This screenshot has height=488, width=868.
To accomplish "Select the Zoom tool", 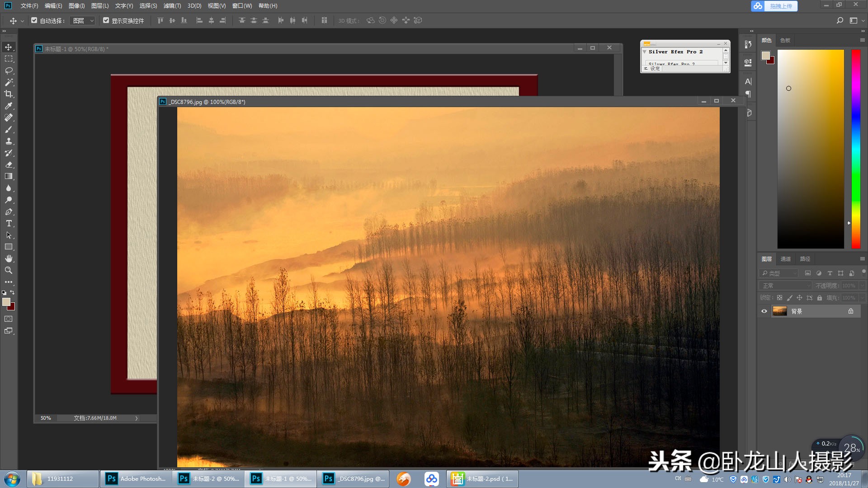I will tap(9, 270).
